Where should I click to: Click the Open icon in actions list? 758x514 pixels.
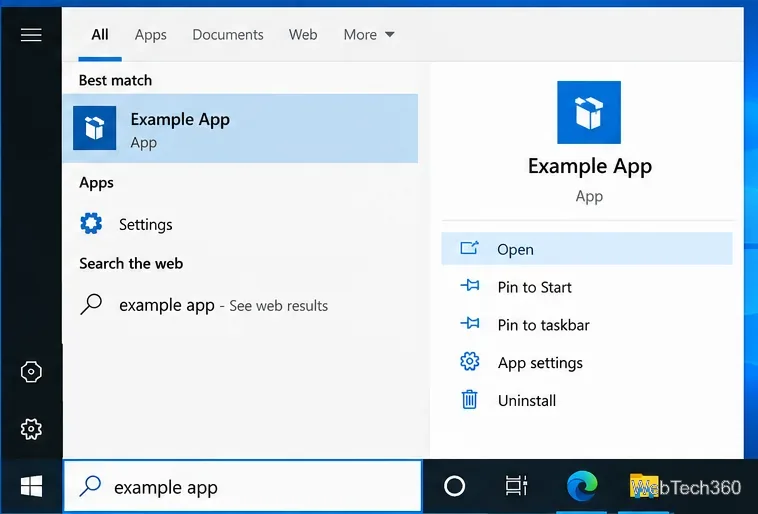[469, 248]
